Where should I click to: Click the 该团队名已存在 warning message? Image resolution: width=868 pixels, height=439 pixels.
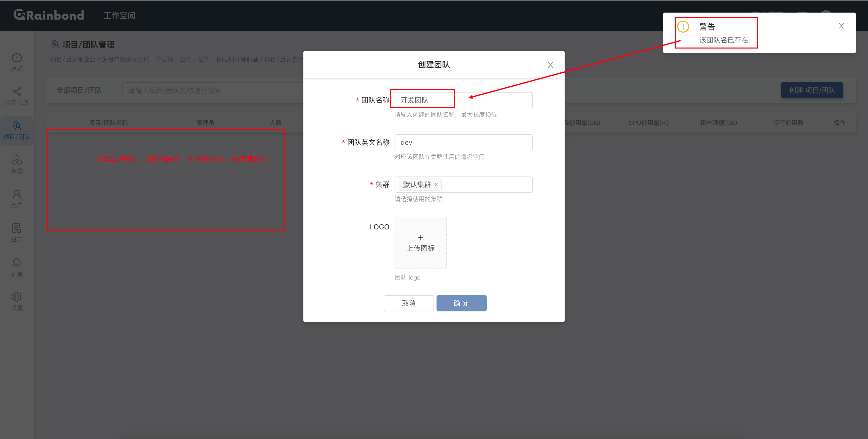723,40
